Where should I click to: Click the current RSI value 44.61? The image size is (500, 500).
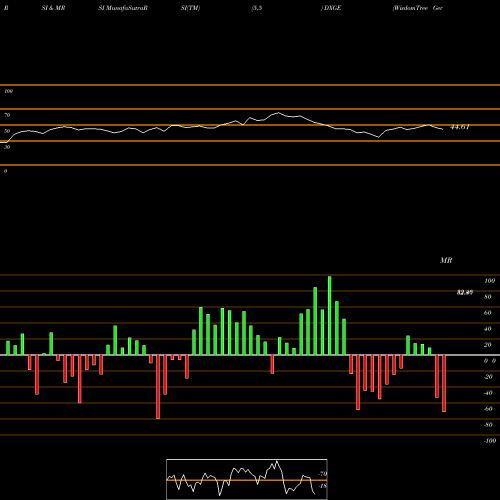coord(460,127)
